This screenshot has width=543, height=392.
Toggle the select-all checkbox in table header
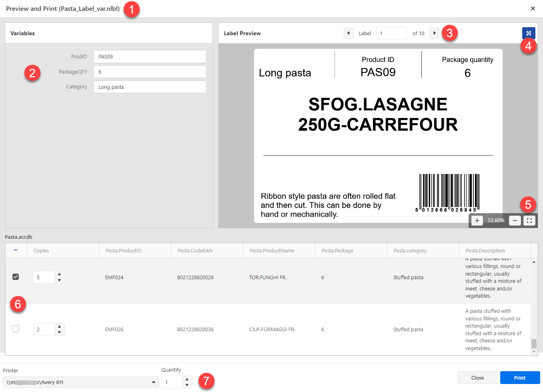pos(16,250)
